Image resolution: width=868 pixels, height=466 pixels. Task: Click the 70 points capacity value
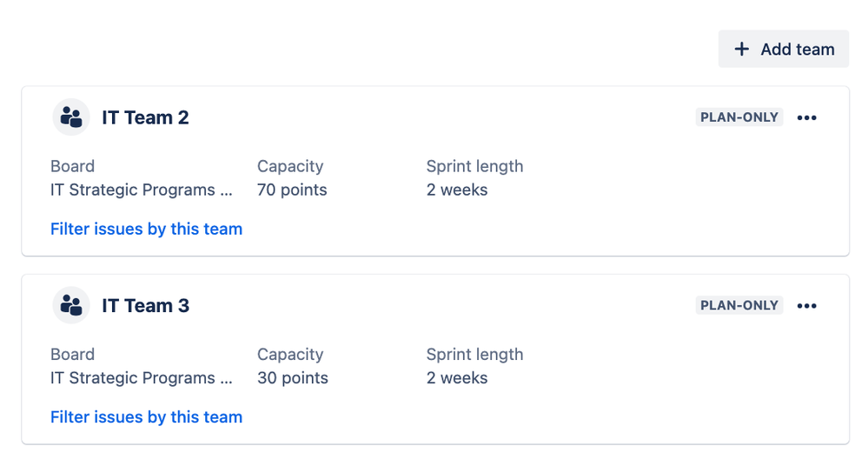tap(292, 190)
